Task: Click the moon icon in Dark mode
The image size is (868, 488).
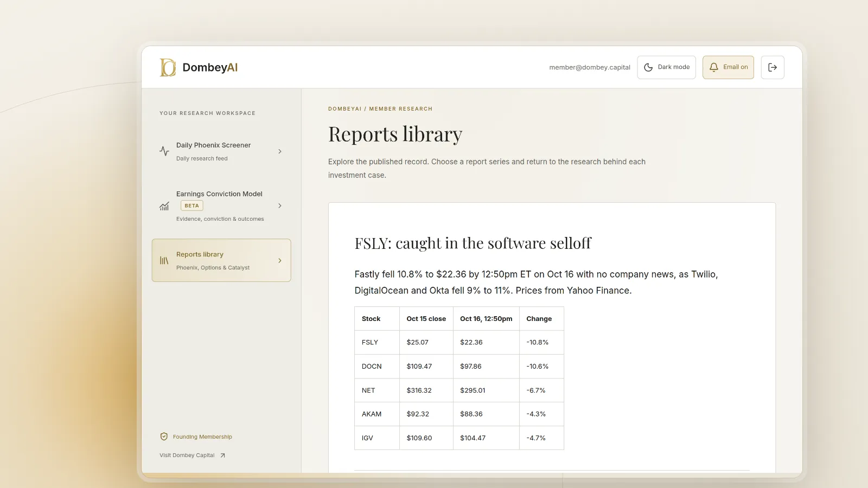Action: [x=648, y=67]
